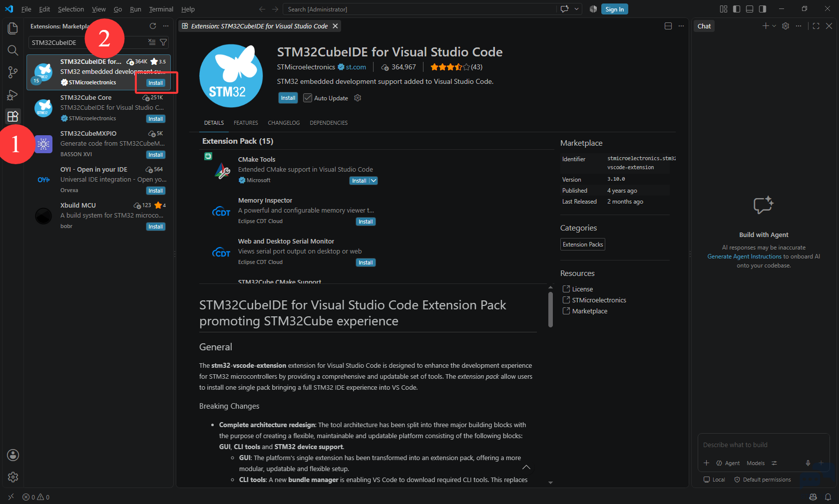Open Chat panel more actions ellipsis
The width and height of the screenshot is (839, 504).
coord(799,26)
